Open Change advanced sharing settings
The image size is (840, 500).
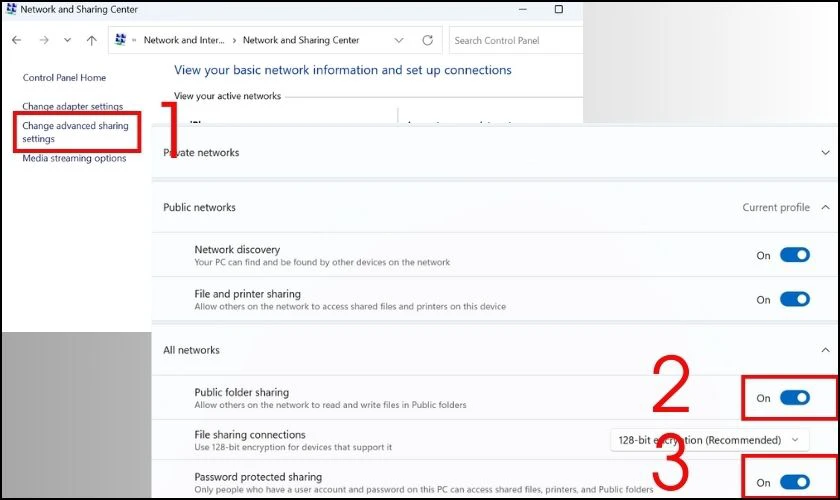coord(76,132)
